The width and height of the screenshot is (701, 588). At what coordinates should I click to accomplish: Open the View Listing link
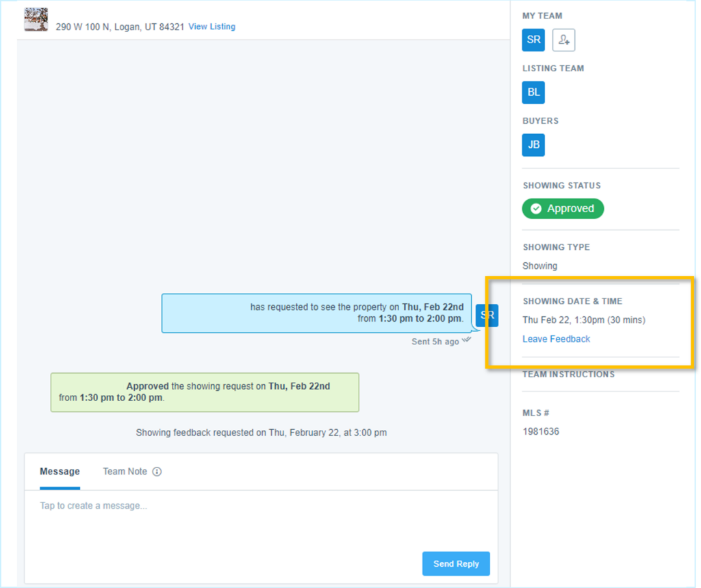point(212,27)
